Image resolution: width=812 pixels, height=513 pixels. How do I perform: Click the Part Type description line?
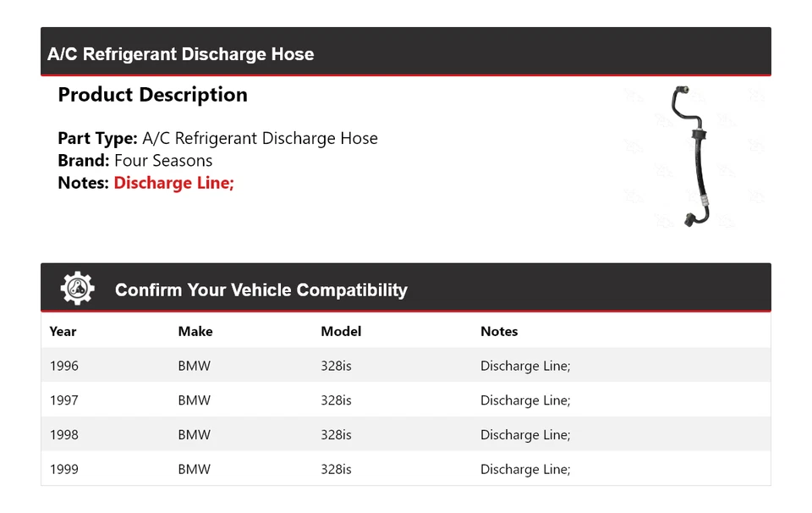coord(217,139)
